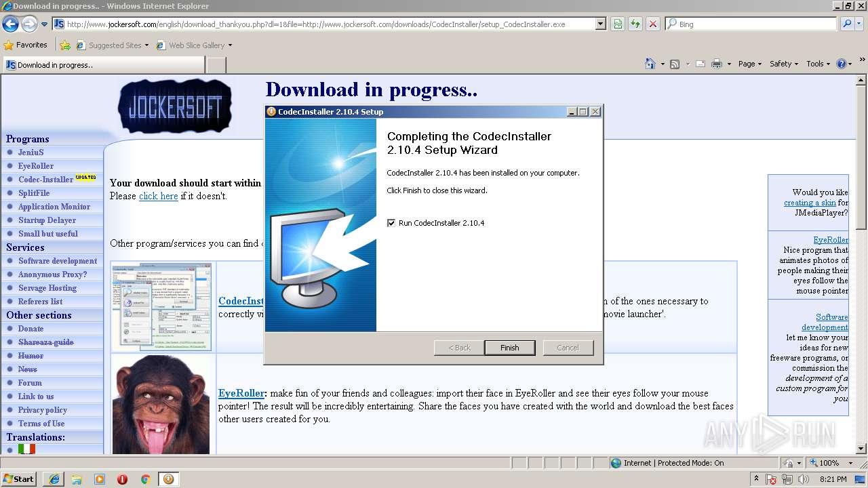Expand the Print options dropdown arrow

tap(730, 64)
